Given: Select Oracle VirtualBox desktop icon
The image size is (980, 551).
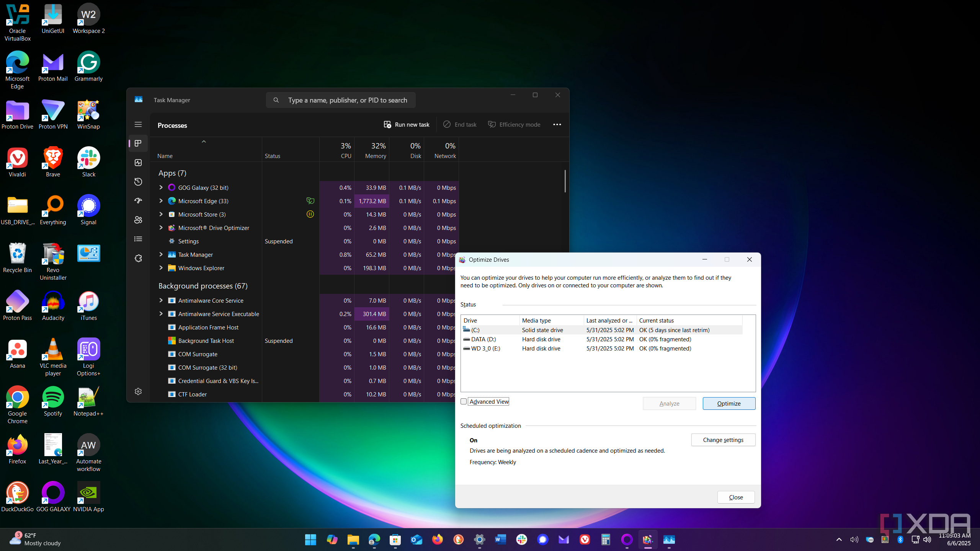Looking at the screenshot, I should (x=17, y=23).
